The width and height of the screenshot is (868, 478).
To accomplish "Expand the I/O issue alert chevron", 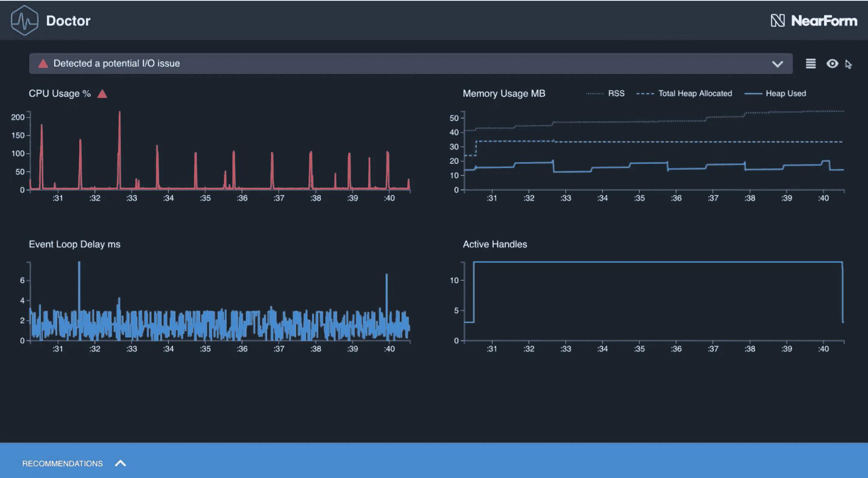I will [x=777, y=64].
